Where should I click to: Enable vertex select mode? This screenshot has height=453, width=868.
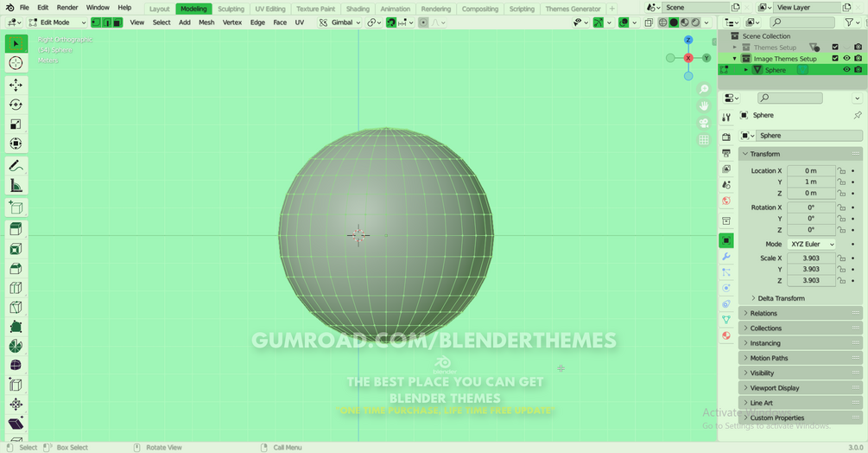tap(96, 22)
